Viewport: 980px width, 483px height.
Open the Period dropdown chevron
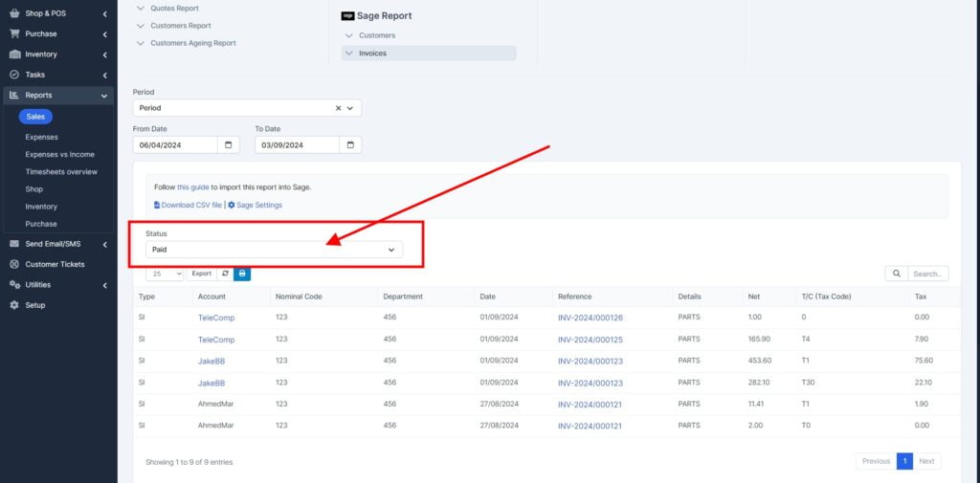click(350, 108)
